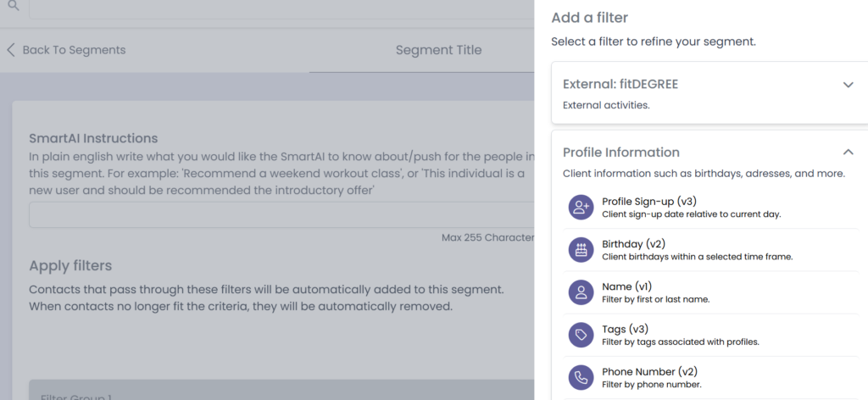Image resolution: width=868 pixels, height=400 pixels.
Task: Click the search magnifier icon
Action: (14, 6)
